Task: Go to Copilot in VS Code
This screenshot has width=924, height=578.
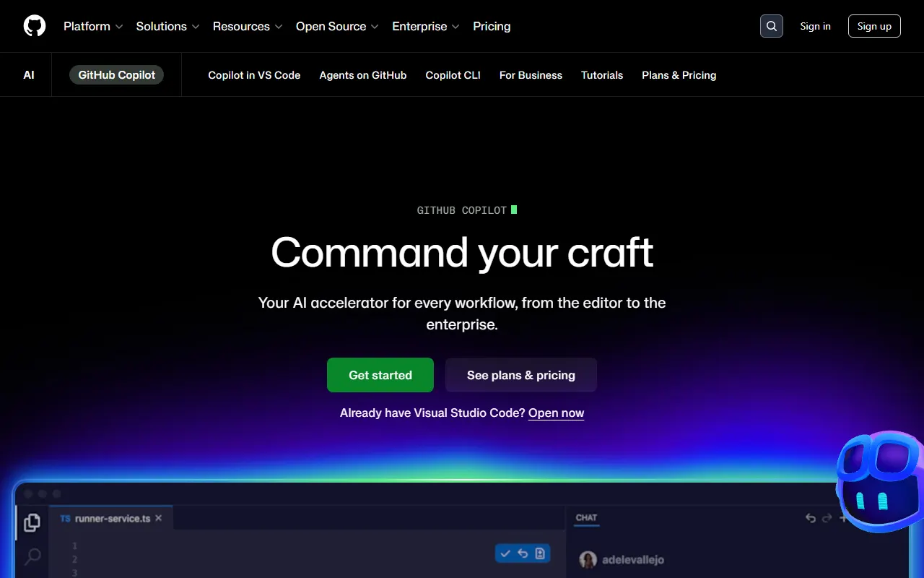Action: [x=254, y=75]
